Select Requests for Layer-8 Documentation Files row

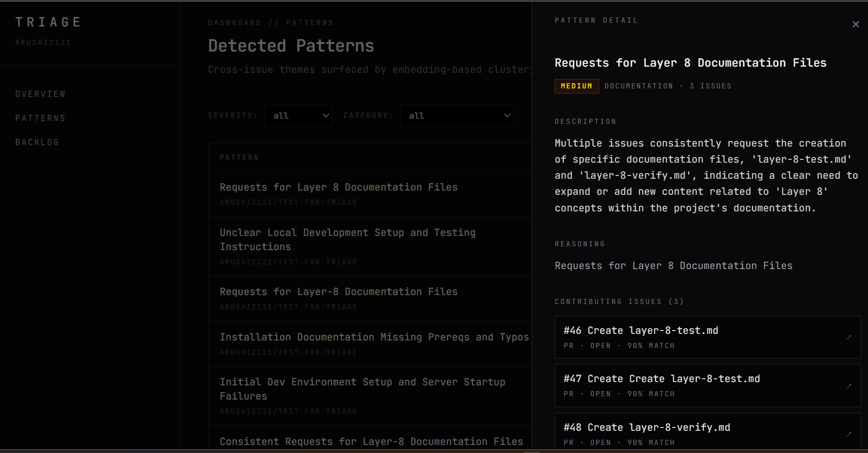point(370,298)
